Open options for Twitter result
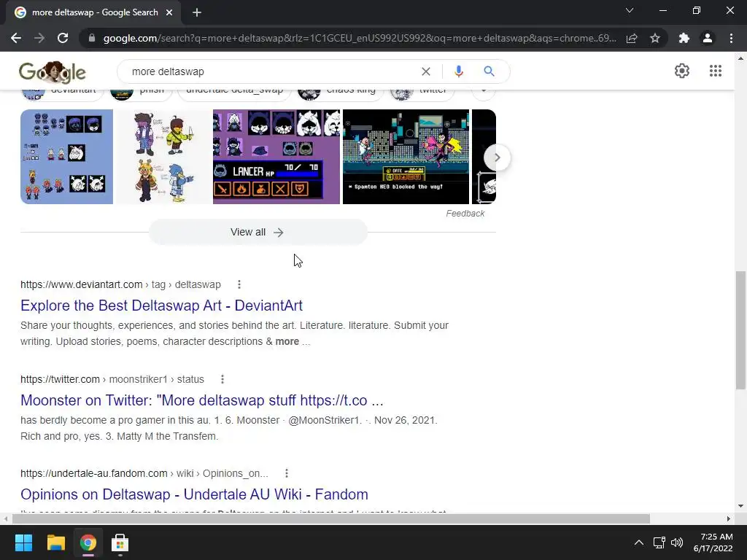 tap(222, 379)
